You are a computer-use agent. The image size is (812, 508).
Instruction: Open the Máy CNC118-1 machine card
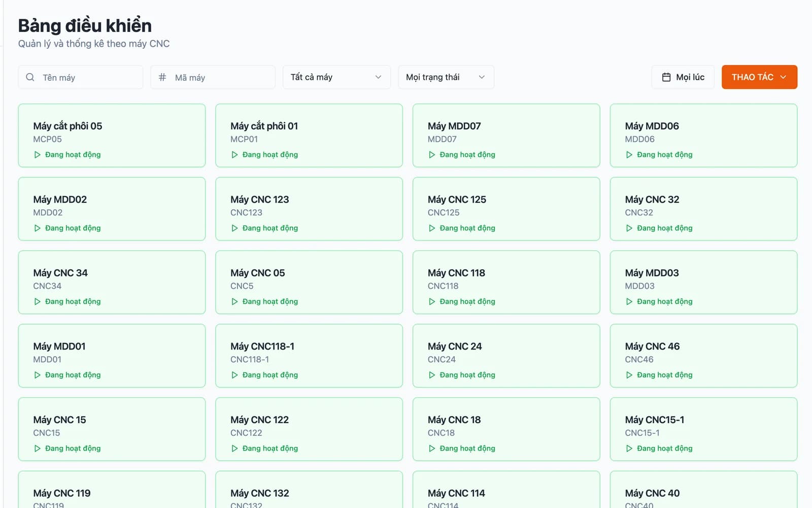(309, 356)
